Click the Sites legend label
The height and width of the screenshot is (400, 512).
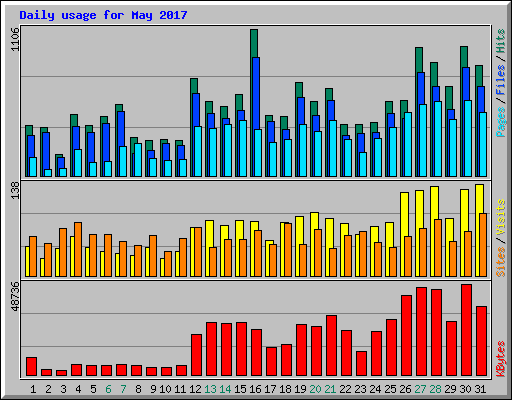[x=501, y=262]
